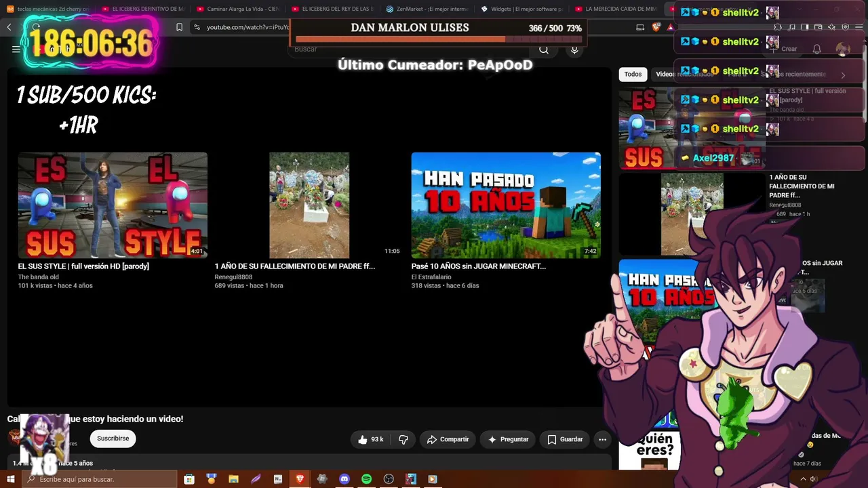Viewport: 868px width, 488px height.
Task: Open OBS Studio from the taskbar
Action: 389,479
